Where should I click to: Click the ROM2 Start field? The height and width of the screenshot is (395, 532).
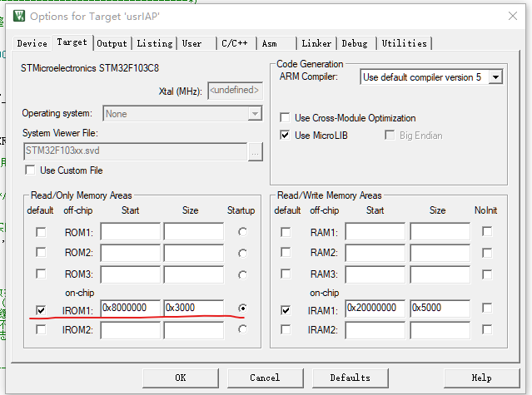(x=130, y=252)
